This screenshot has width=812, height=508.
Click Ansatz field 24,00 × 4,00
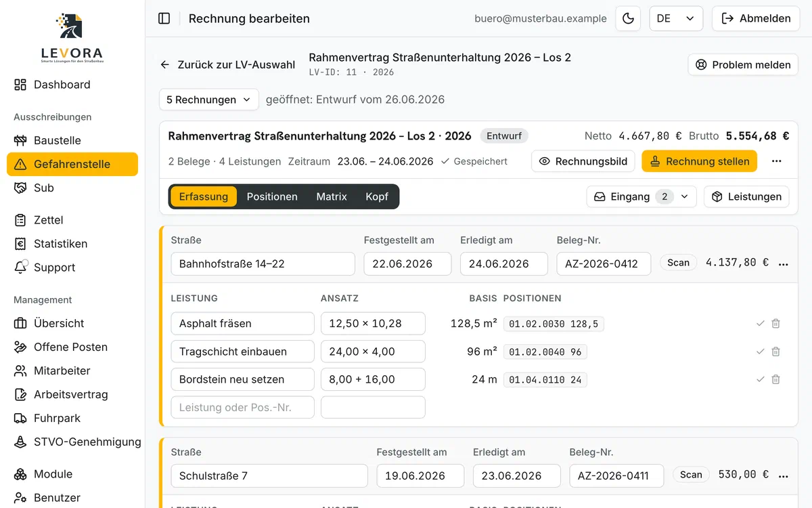click(373, 352)
